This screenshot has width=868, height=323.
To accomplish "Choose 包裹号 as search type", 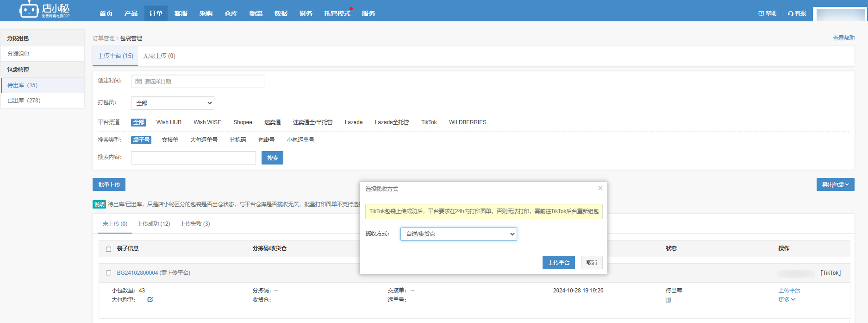I will click(267, 140).
